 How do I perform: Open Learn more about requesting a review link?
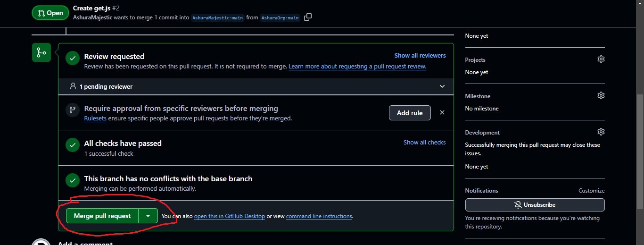click(357, 67)
